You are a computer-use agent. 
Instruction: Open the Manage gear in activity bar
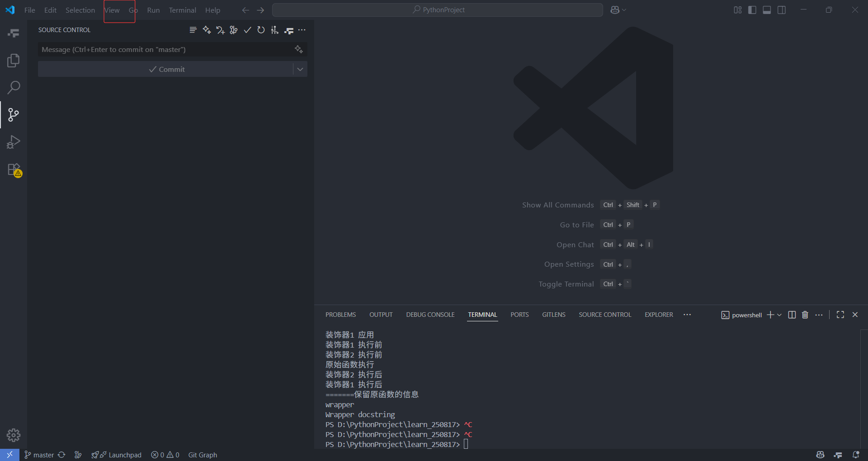point(14,435)
